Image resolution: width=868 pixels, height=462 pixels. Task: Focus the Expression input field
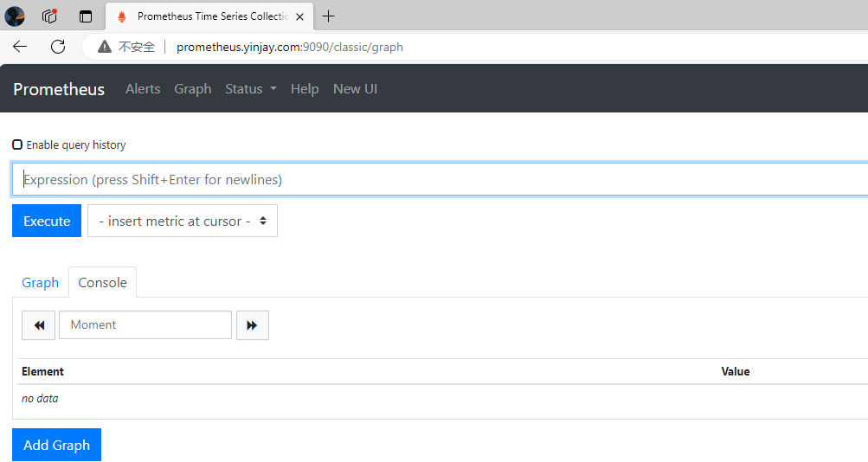tap(440, 179)
